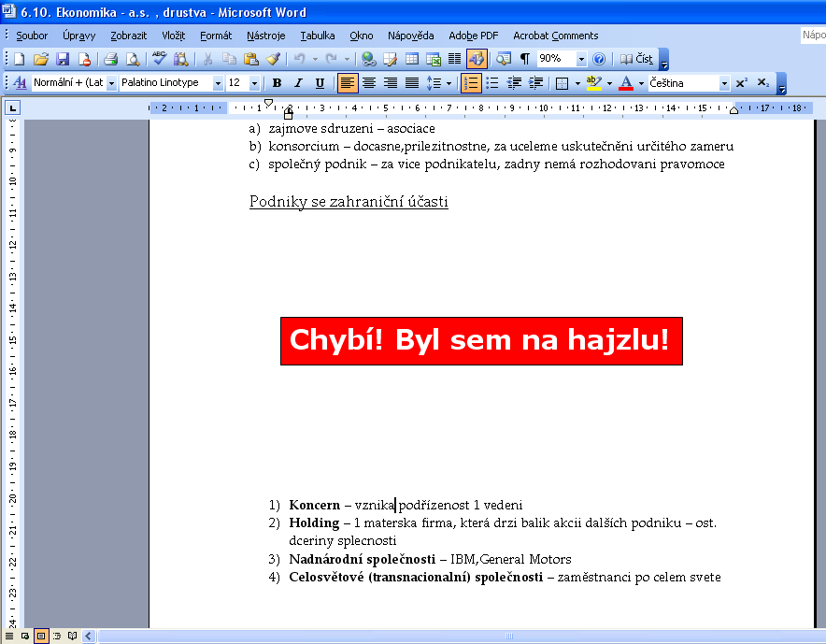Open the Nástroje menu
826x644 pixels.
coord(266,36)
